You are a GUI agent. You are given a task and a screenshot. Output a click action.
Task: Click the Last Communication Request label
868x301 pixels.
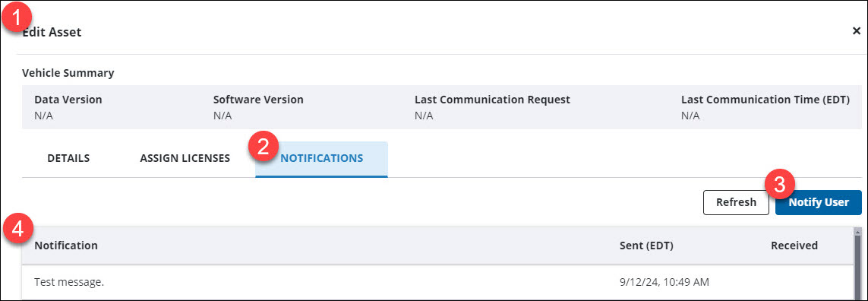pyautogui.click(x=492, y=100)
